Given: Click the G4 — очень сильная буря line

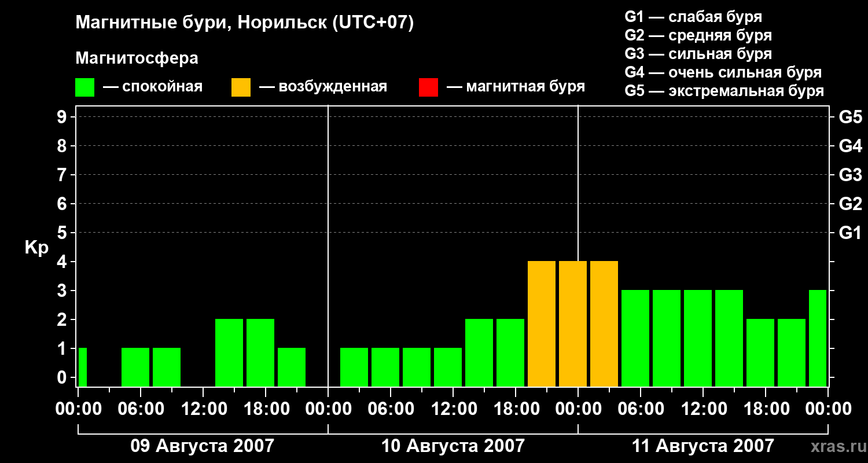Looking at the screenshot, I should point(723,72).
